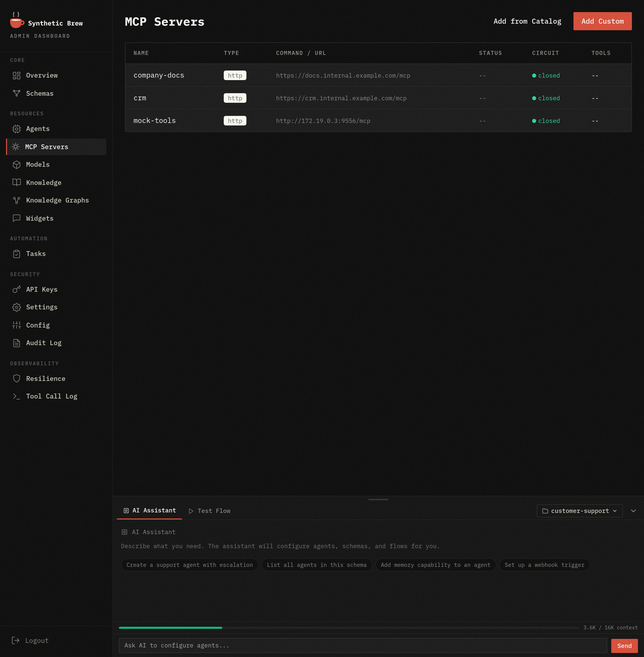Click the Tool Call Log terminal icon
The height and width of the screenshot is (657, 644).
(16, 396)
